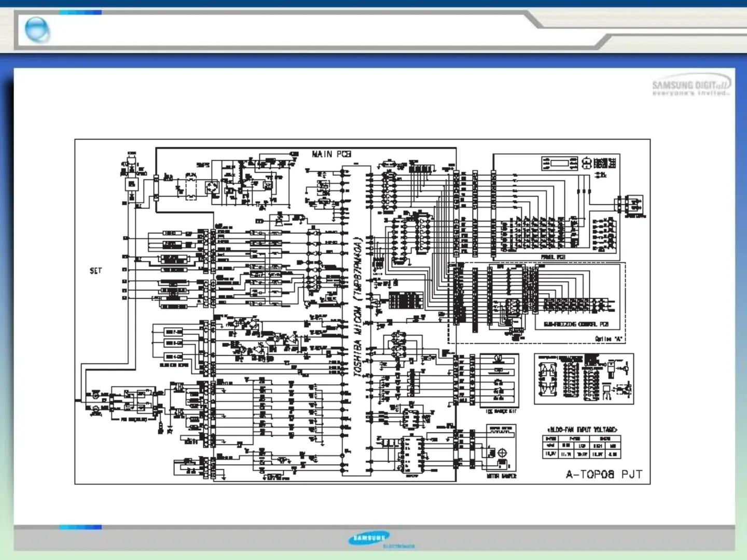Click the ICE MAKER KIT label
The height and width of the screenshot is (560, 747).
(501, 411)
